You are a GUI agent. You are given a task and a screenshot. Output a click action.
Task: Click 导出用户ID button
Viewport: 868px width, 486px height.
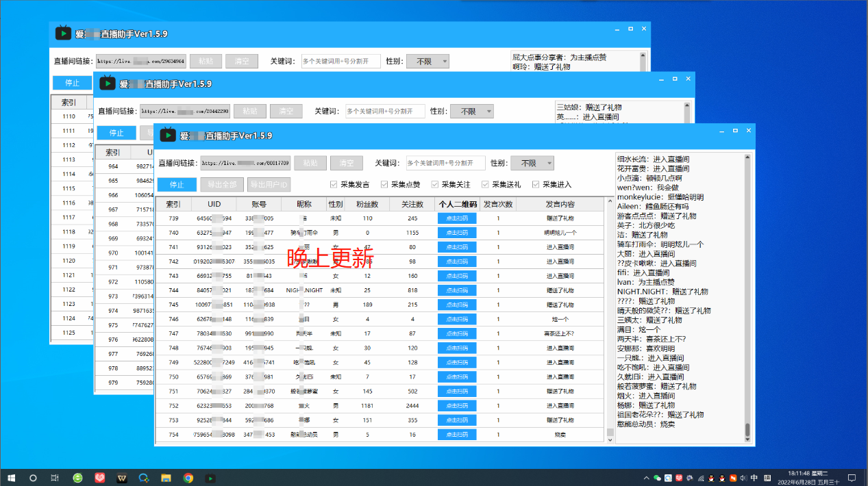(x=269, y=184)
